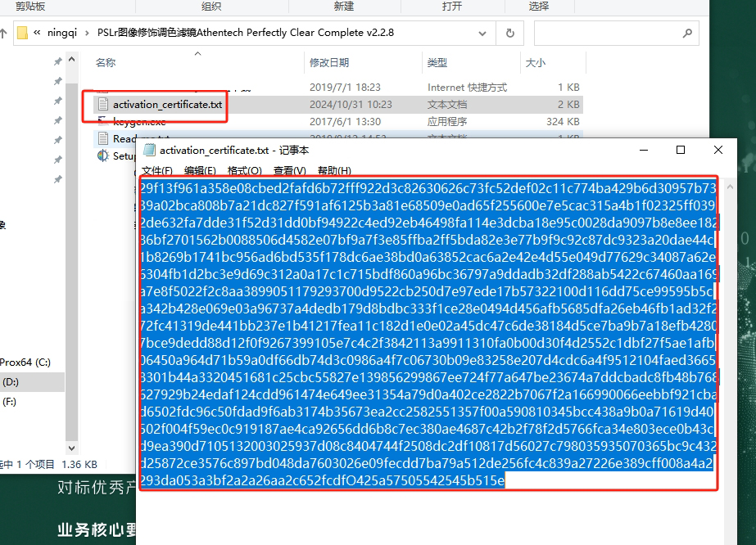Show hidden path segments via « chevron

tap(37, 33)
